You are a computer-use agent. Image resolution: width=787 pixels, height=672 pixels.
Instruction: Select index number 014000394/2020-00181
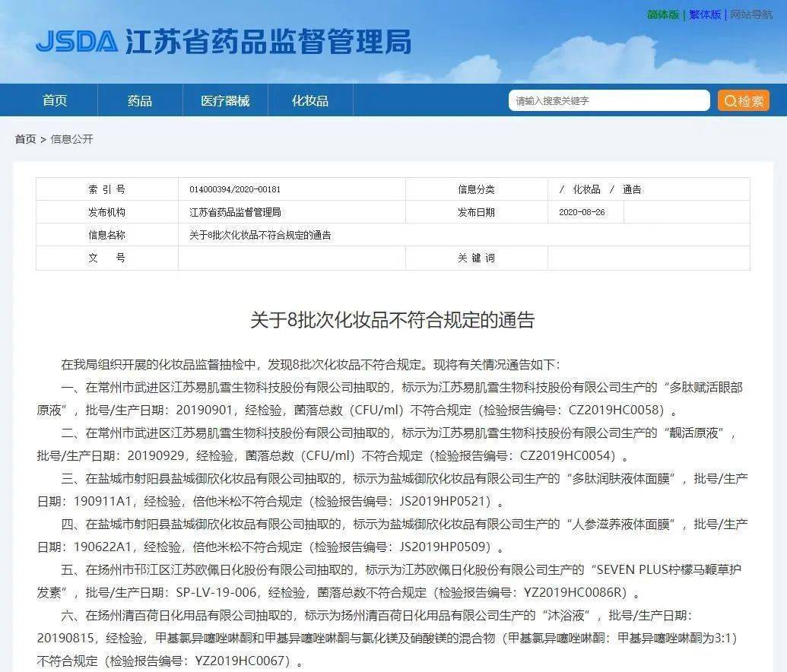pos(235,189)
